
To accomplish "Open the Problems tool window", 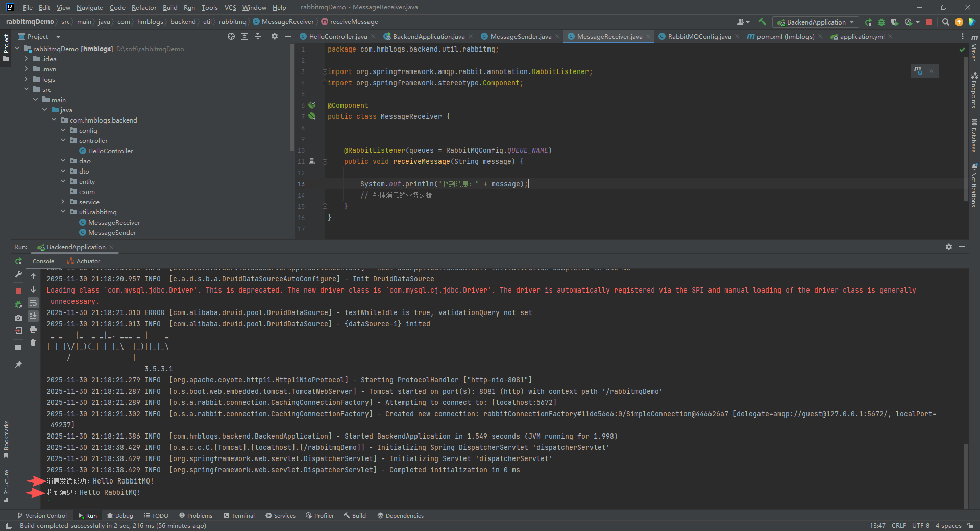I will (195, 515).
